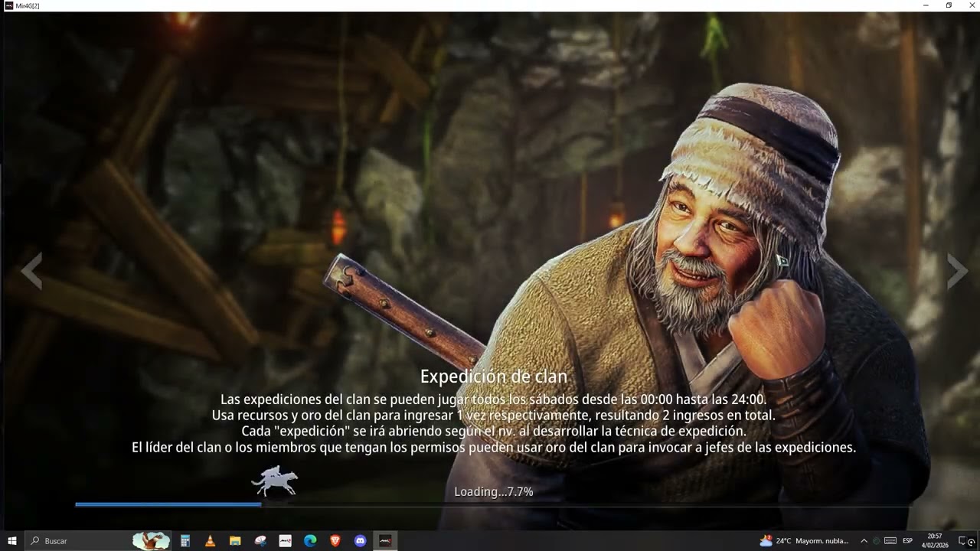Open the Windows Start menu
Image resolution: width=980 pixels, height=551 pixels.
pyautogui.click(x=12, y=541)
